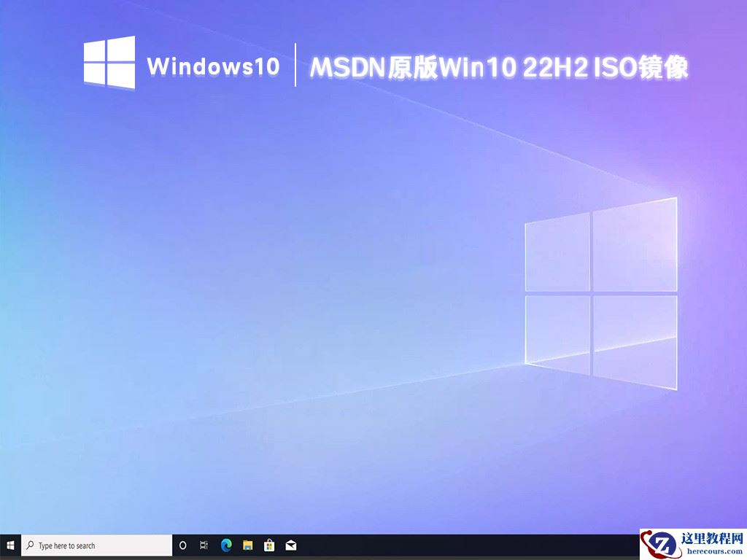Open the Start menu

pos(10,545)
